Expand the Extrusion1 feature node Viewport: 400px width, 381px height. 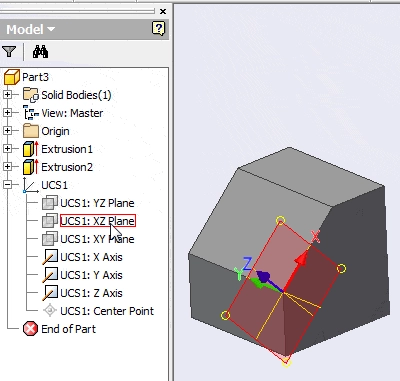point(7,149)
